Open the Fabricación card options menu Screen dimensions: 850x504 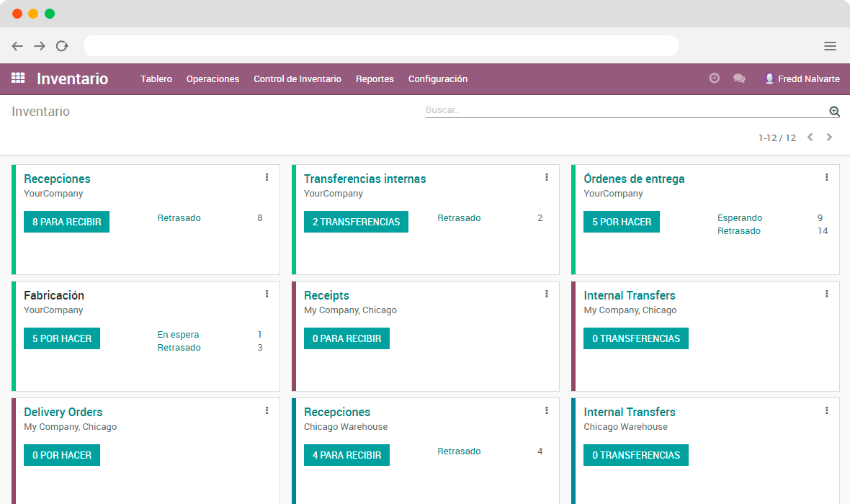267,294
